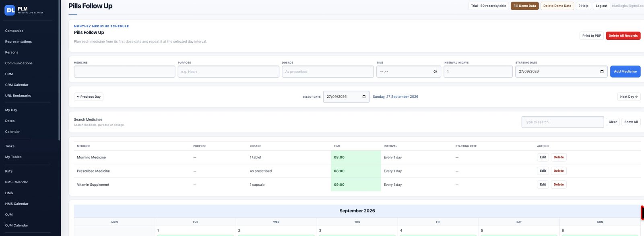Click the PLM logo icon
This screenshot has height=236, width=644.
pos(10,10)
